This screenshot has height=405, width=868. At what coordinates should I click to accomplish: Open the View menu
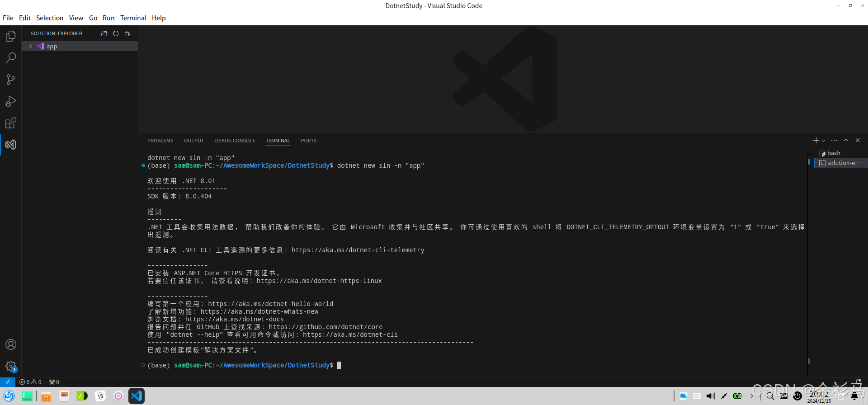76,18
